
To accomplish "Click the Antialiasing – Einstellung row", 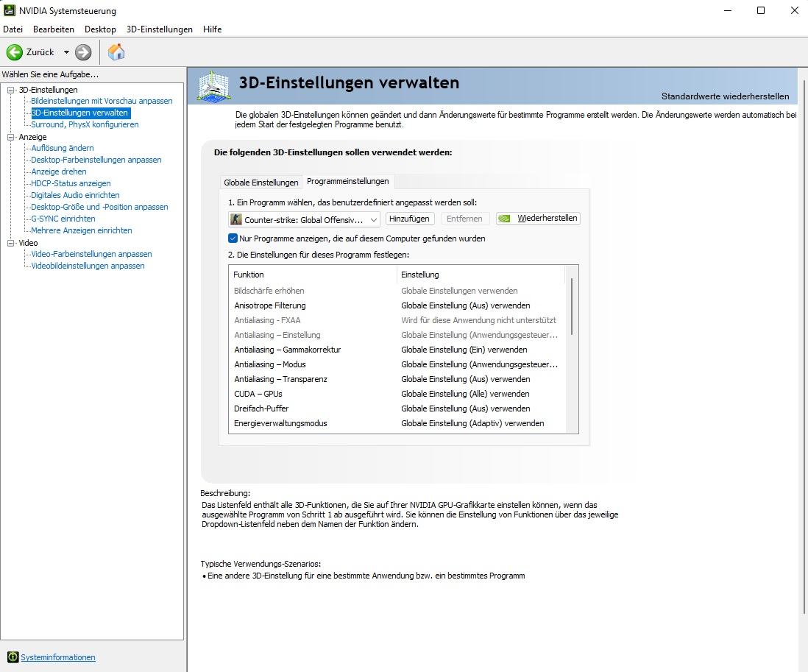I will 397,335.
